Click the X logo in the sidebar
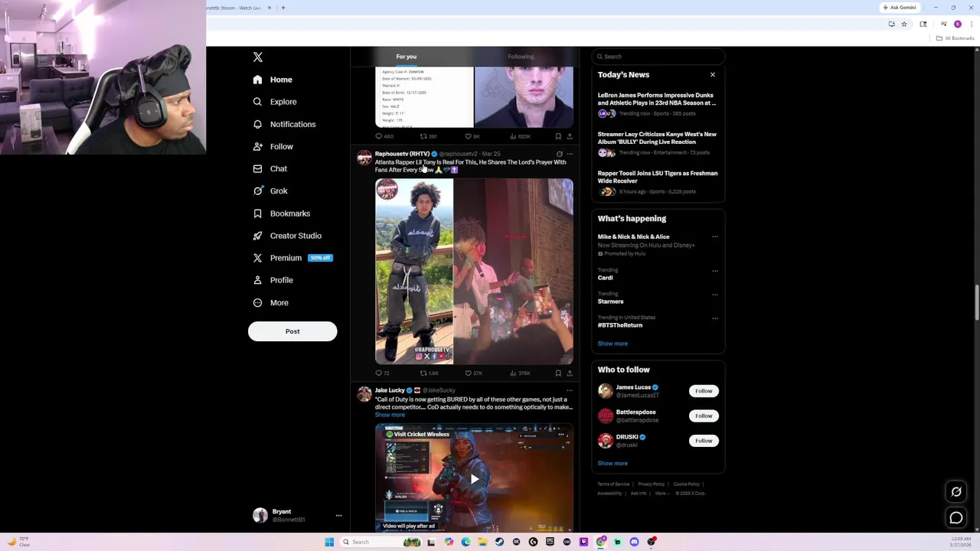980x551 pixels. pos(258,57)
